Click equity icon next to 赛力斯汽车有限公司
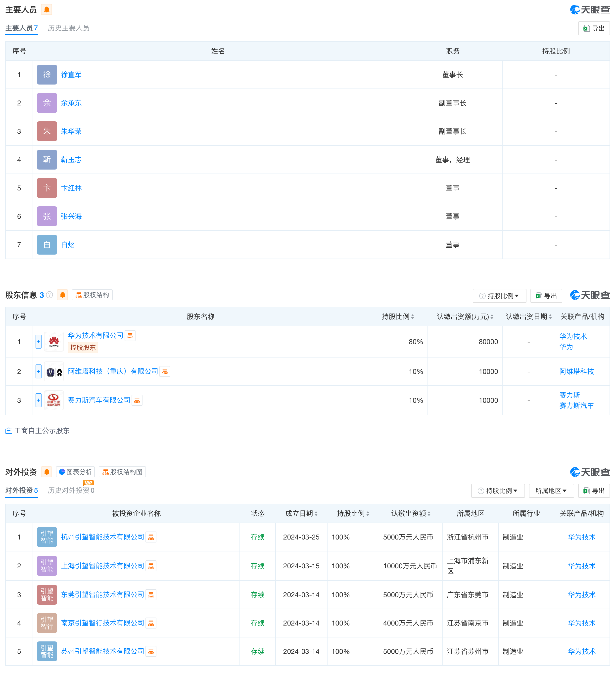 tap(137, 401)
